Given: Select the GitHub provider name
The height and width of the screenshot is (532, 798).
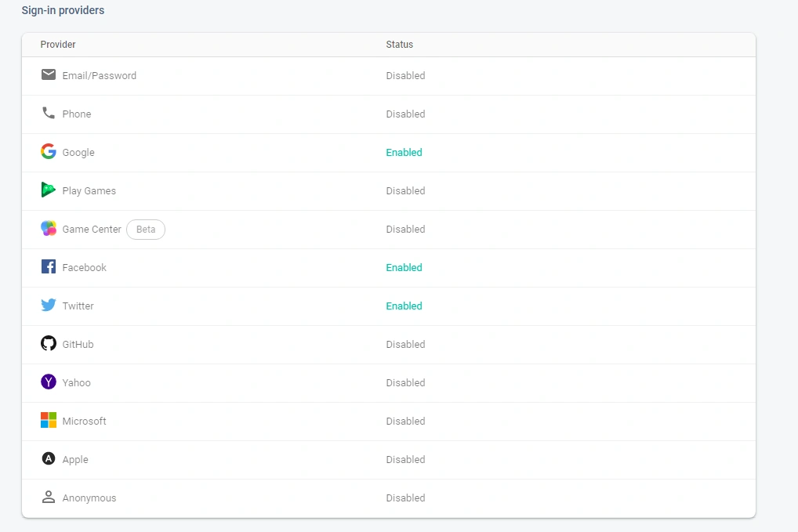Looking at the screenshot, I should pos(78,344).
